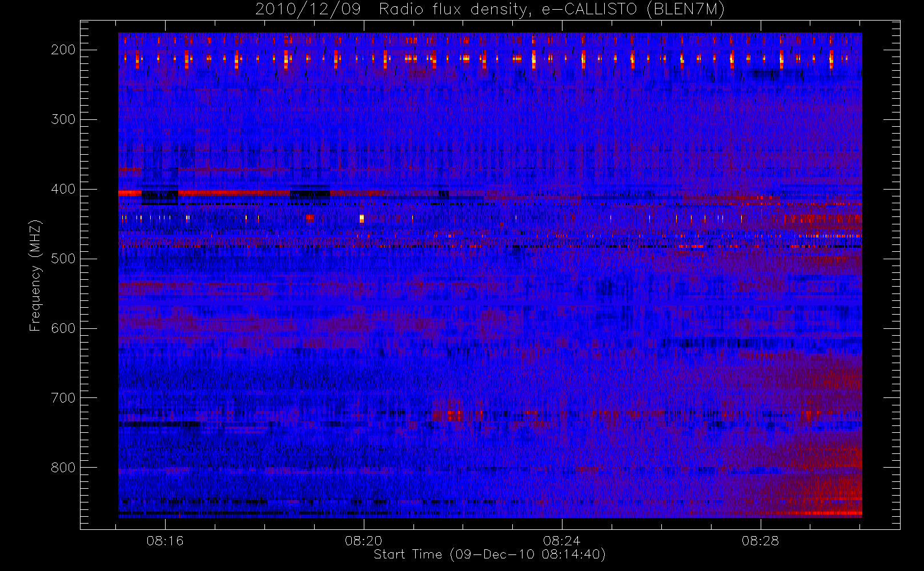Click the Start Time axis caption
Screen dimensions: 924x571
click(489, 554)
